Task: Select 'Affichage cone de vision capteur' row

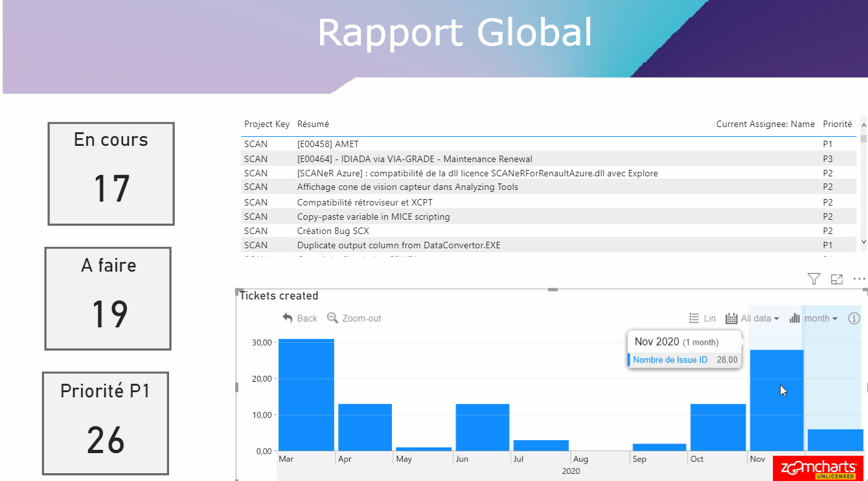Action: point(549,187)
